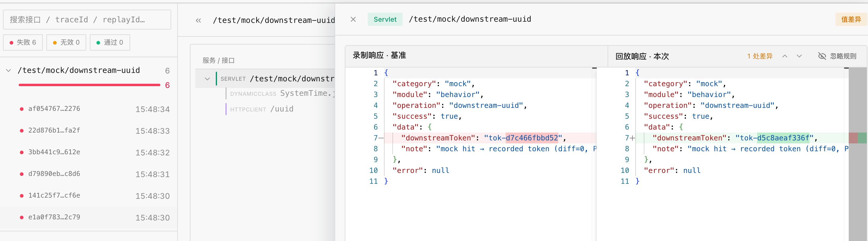The width and height of the screenshot is (868, 241).
Task: Jump to previous difference (up arrow)
Action: 785,56
